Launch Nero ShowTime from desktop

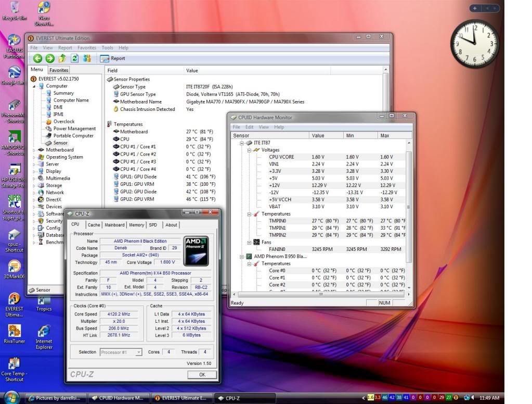44,14
